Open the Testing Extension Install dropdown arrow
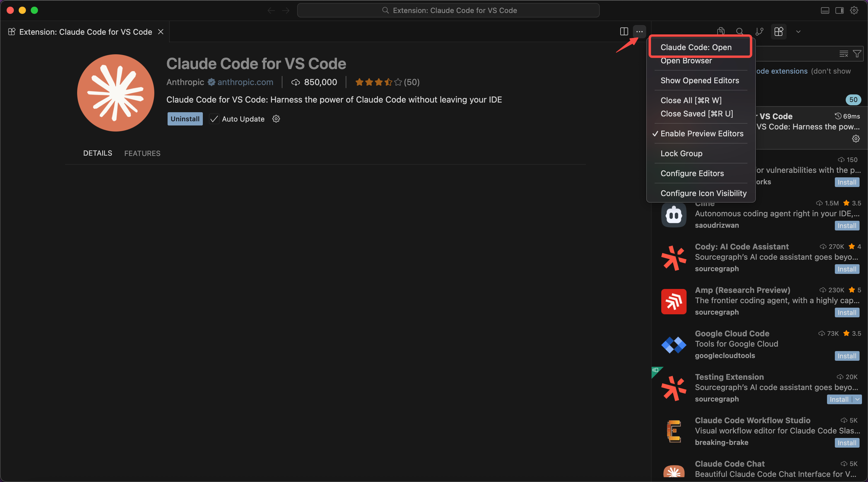The height and width of the screenshot is (482, 868). coord(857,399)
